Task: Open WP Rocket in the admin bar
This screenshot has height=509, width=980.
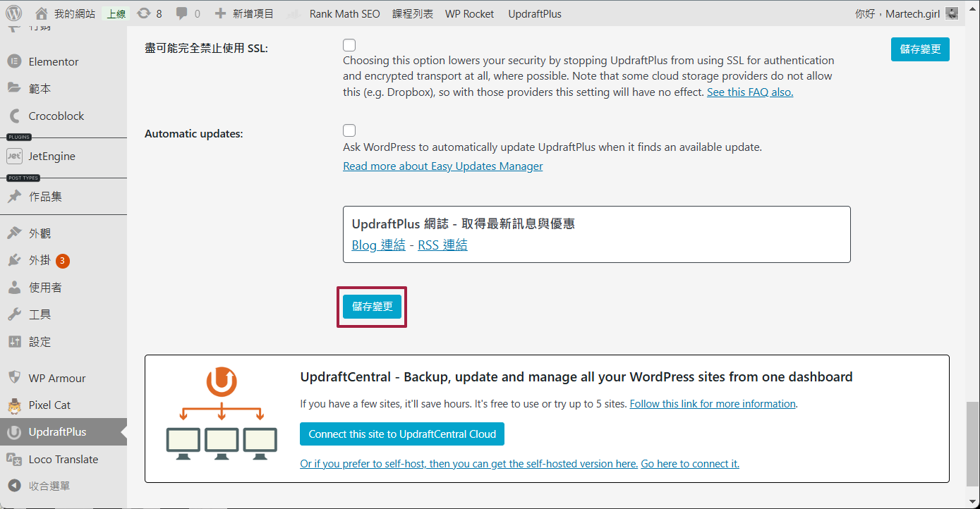Action: (x=469, y=13)
